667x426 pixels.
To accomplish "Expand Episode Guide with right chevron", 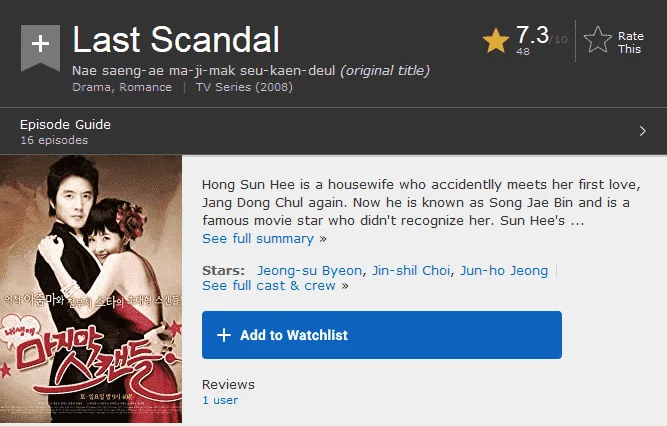I will pyautogui.click(x=642, y=131).
